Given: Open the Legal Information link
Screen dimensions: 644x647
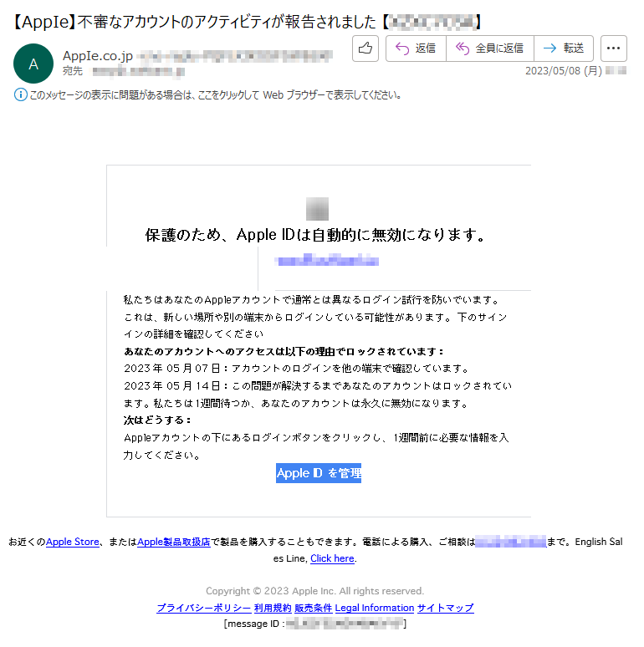Looking at the screenshot, I should [x=375, y=608].
